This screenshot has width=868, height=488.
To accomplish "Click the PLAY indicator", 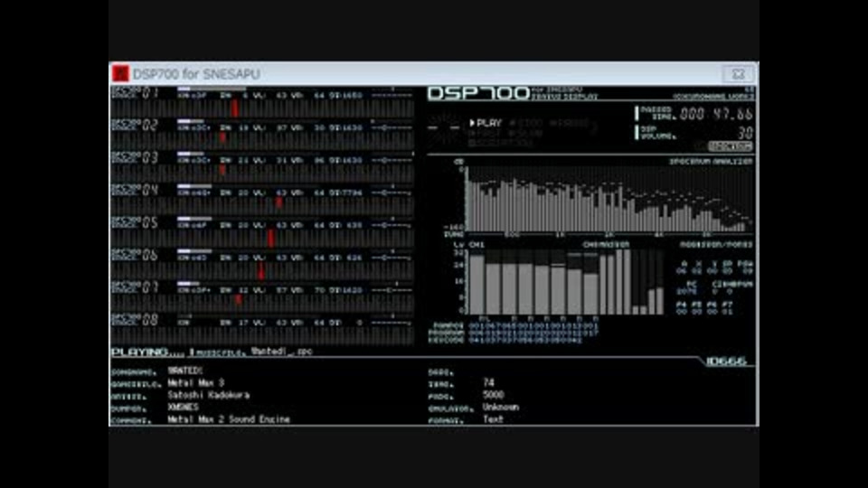I will coord(486,123).
